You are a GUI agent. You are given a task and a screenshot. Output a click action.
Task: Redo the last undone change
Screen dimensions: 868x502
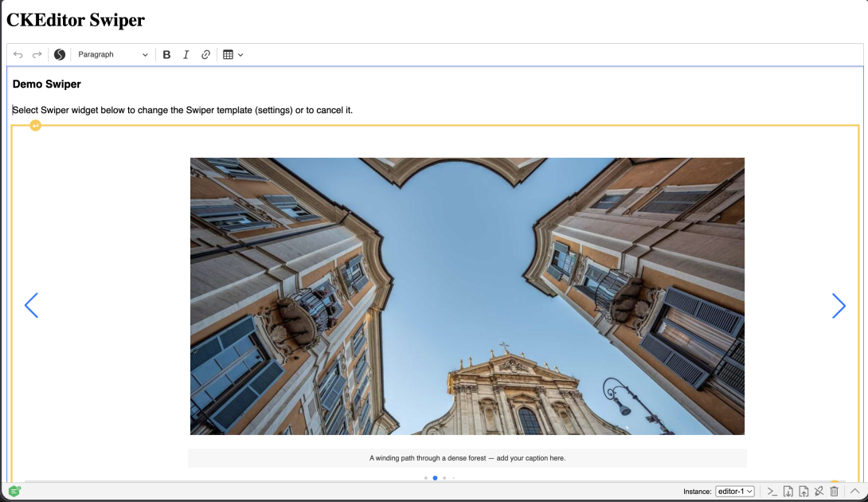click(x=37, y=55)
